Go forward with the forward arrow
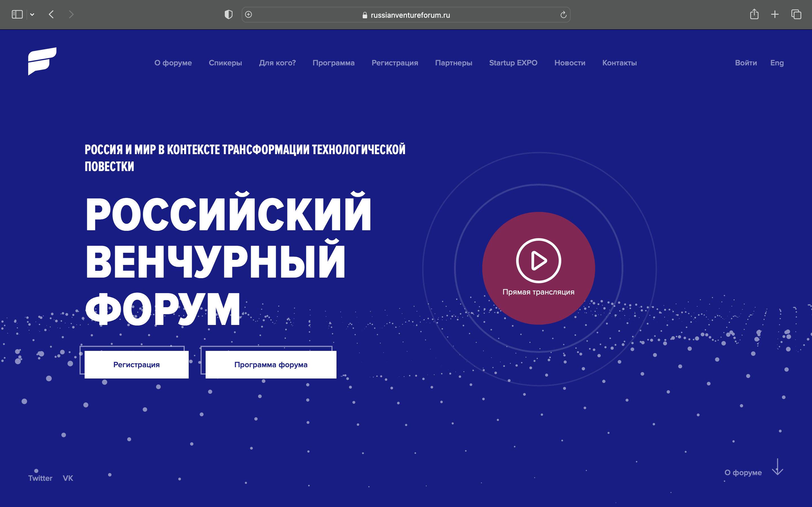 (71, 14)
